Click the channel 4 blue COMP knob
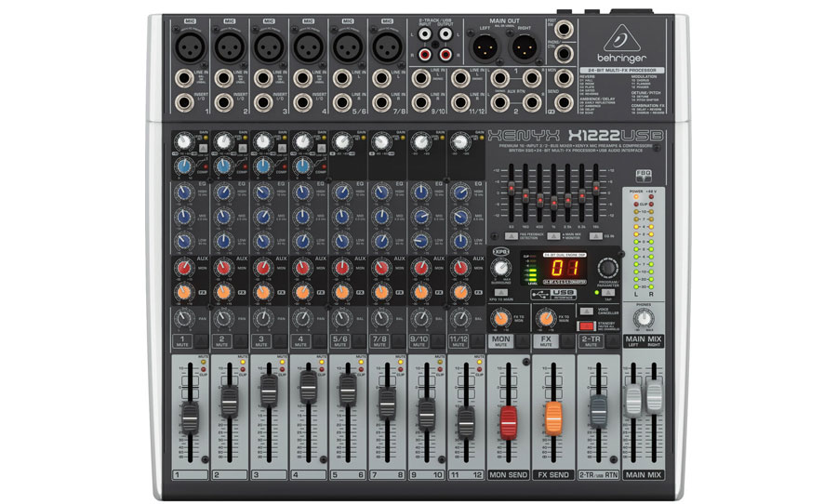 [x=302, y=166]
